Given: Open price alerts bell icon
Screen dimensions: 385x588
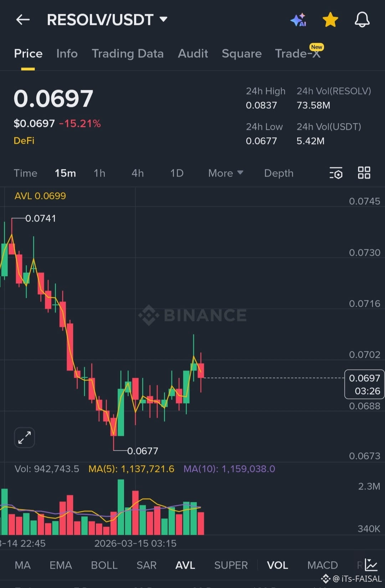Looking at the screenshot, I should [x=362, y=20].
